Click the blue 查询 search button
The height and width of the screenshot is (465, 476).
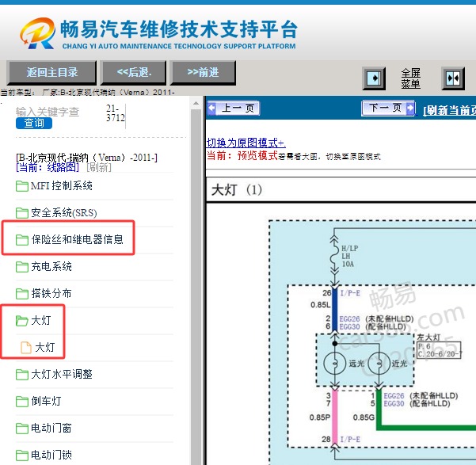(34, 123)
